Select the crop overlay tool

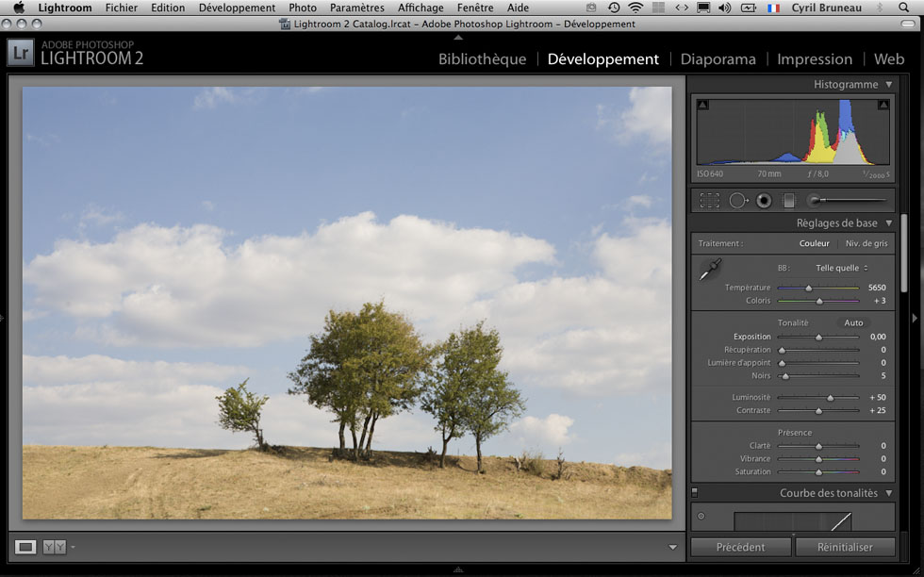coord(709,201)
